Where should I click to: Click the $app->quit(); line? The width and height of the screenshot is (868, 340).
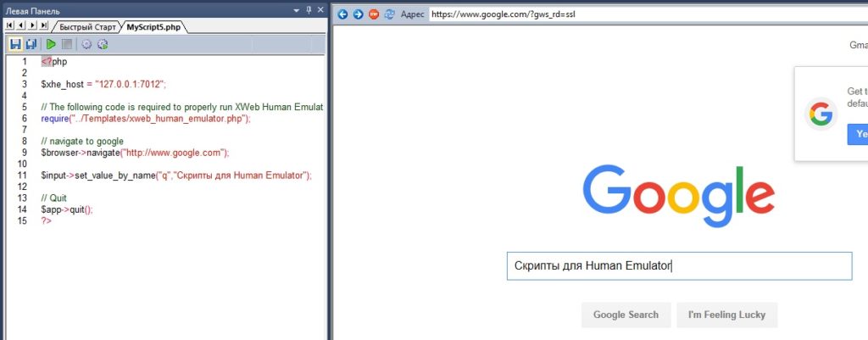point(67,210)
